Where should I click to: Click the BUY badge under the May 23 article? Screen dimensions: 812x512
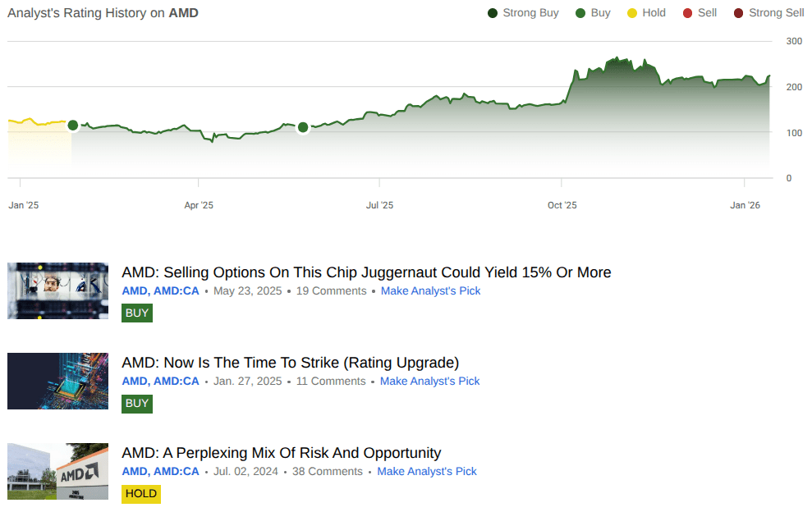[137, 313]
